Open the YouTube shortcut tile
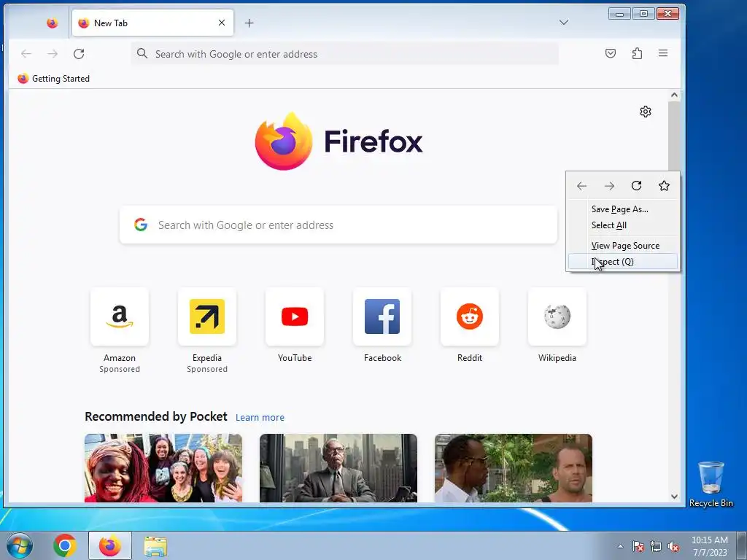Screen dimensions: 747x560 [x=295, y=316]
